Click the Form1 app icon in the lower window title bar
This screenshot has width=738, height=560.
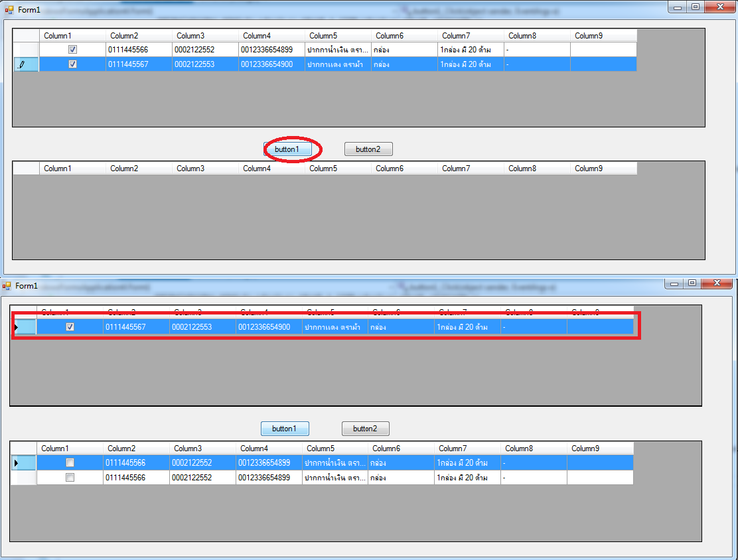pos(6,286)
